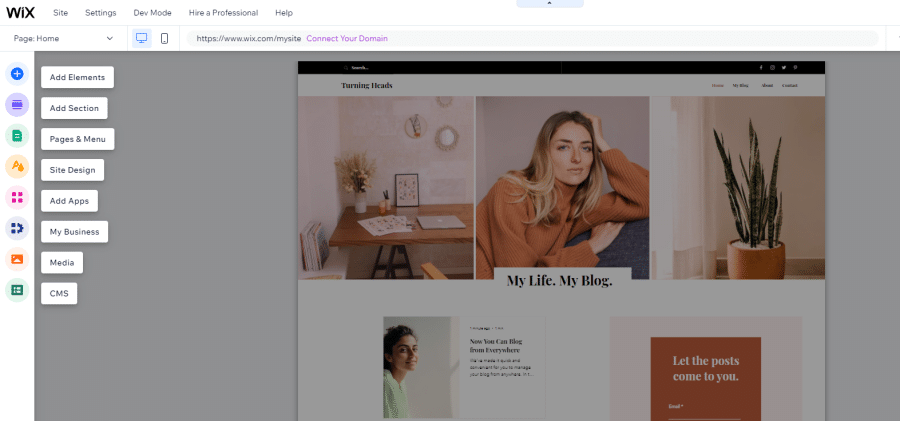900x421 pixels.
Task: Click My Blog nav link on site
Action: point(740,86)
